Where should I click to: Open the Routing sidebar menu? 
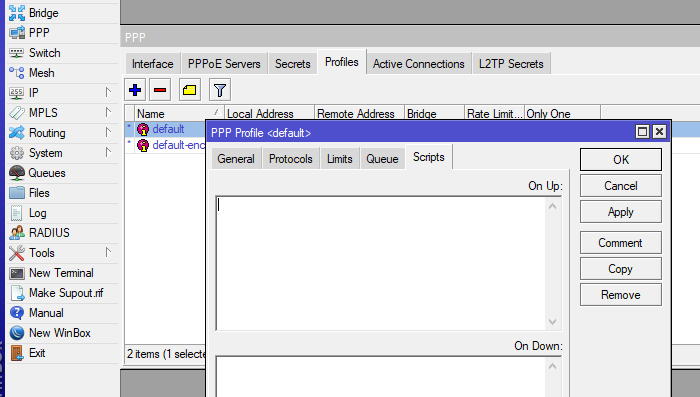point(62,133)
